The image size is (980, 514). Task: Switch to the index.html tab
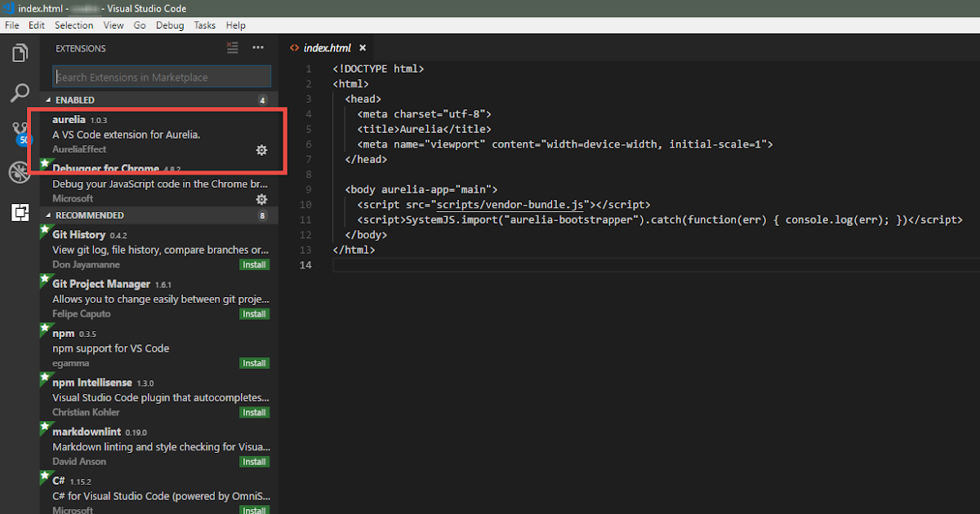coord(327,48)
